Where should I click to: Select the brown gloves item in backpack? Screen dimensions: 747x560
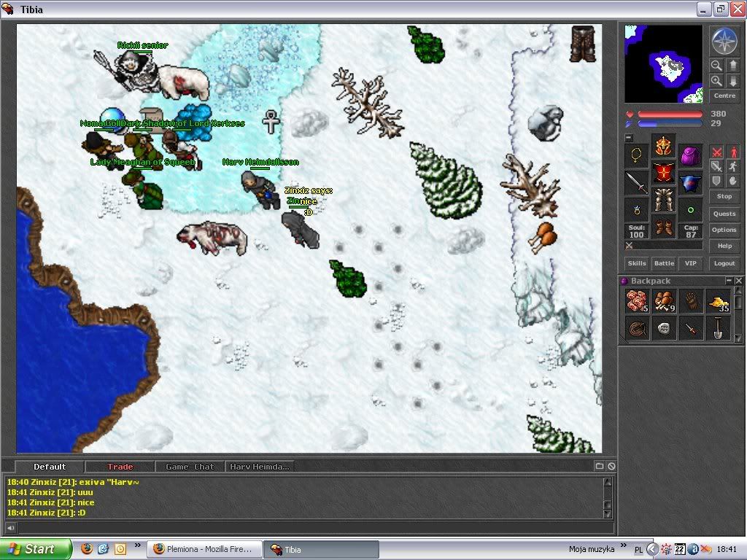coord(692,301)
